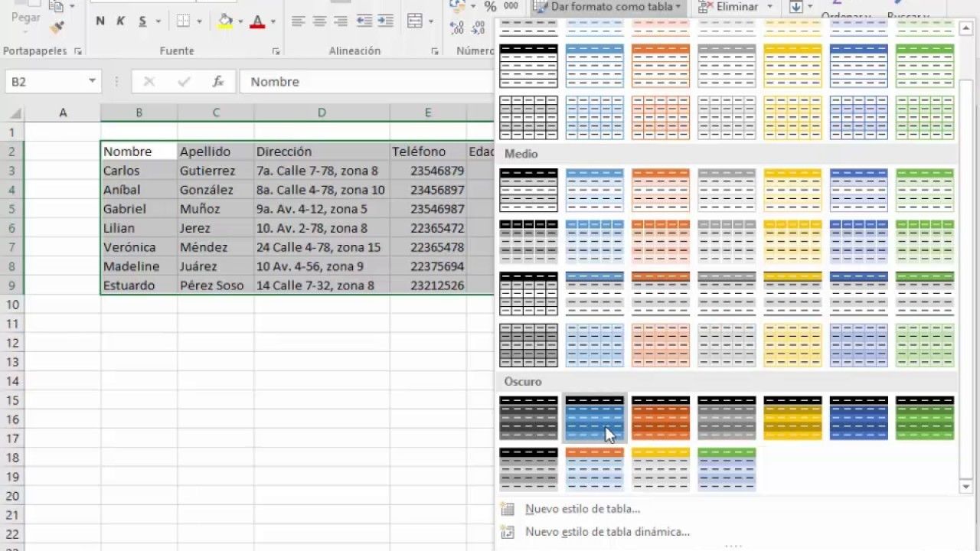Apply the percent style format
Viewport: 980px width, 551px height.
490,6
